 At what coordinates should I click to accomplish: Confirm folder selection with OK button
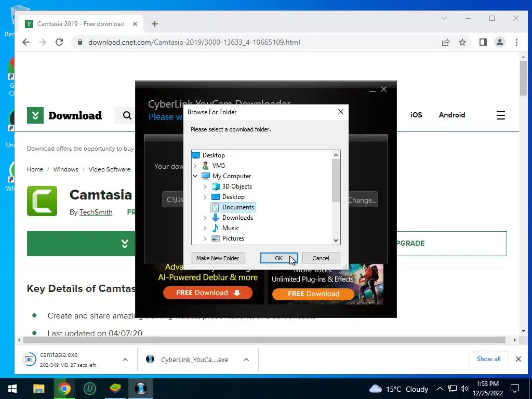[279, 258]
